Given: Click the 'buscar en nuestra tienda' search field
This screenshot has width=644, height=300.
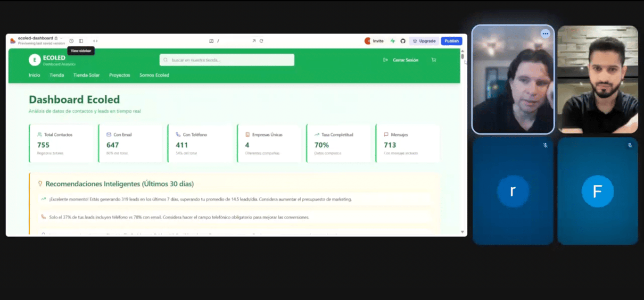Looking at the screenshot, I should point(227,60).
